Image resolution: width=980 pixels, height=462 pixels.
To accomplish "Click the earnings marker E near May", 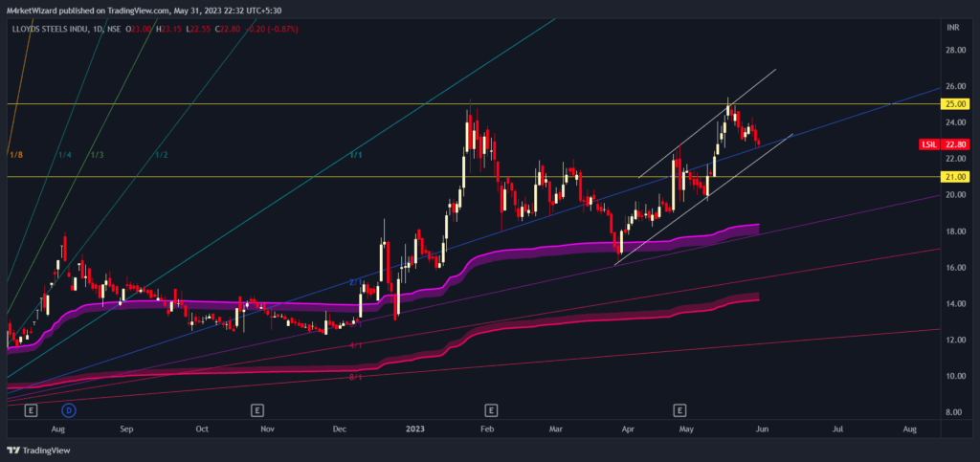I will click(679, 410).
